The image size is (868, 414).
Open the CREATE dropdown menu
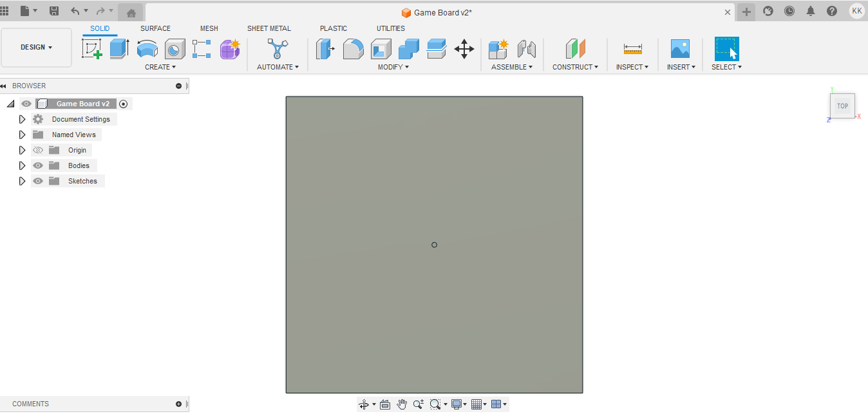(160, 67)
